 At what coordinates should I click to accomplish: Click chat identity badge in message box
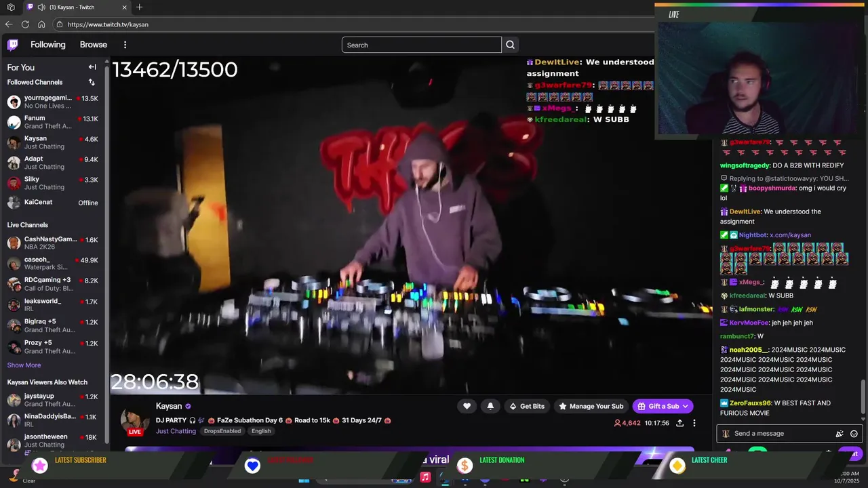click(x=726, y=434)
